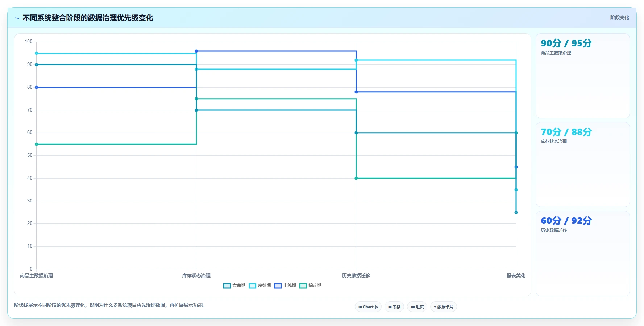Viewport: 644px width, 326px height.
Task: Click the title icon beside 不同系统整合阶段的数据治理优先级变化
Action: [17, 18]
